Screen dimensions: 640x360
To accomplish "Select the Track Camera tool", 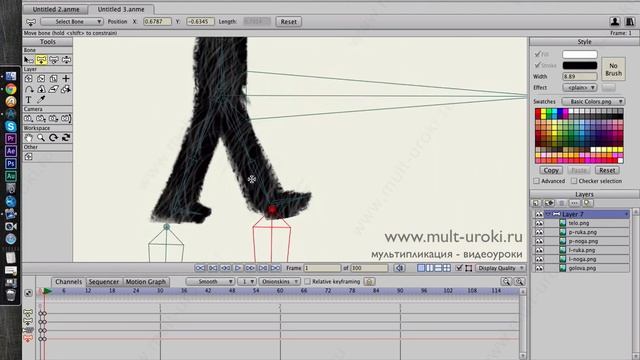I will point(29,118).
